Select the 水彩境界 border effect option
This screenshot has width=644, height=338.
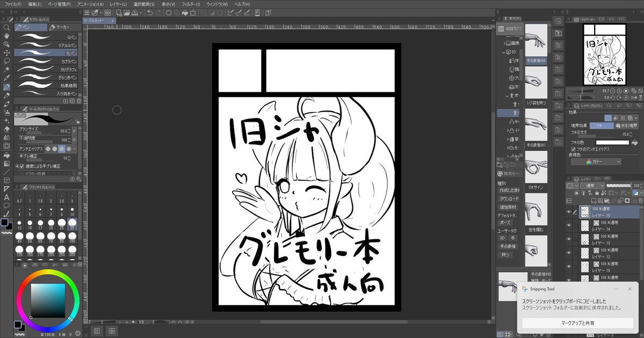[x=626, y=126]
